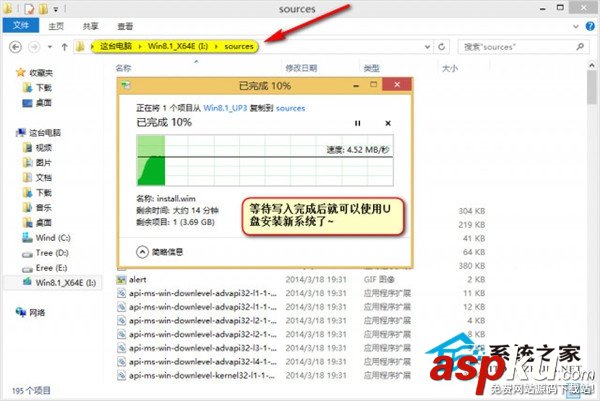
Task: Minimize the copy progress dialog
Action: click(x=356, y=85)
